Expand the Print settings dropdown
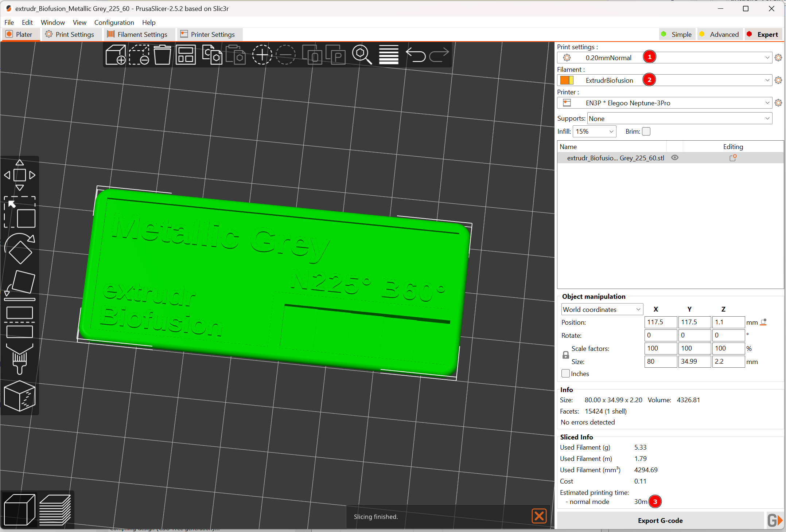This screenshot has height=532, width=786. click(766, 57)
